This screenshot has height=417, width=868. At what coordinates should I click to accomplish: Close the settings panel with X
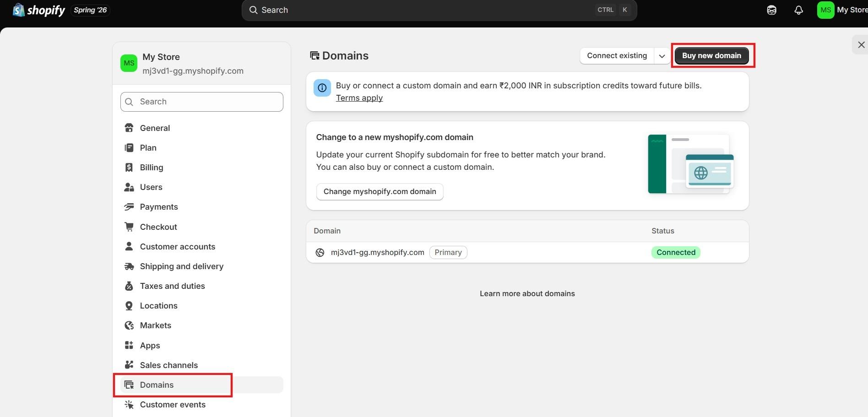(861, 45)
